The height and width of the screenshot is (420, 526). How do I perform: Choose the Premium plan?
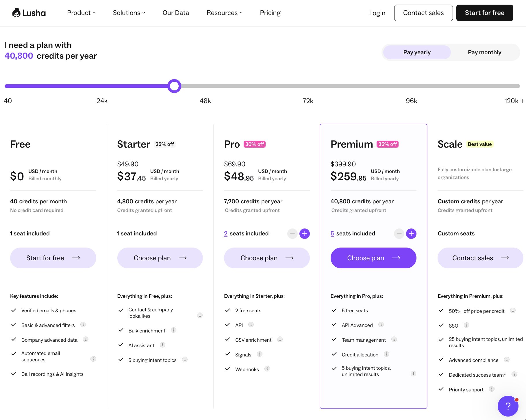pyautogui.click(x=373, y=258)
